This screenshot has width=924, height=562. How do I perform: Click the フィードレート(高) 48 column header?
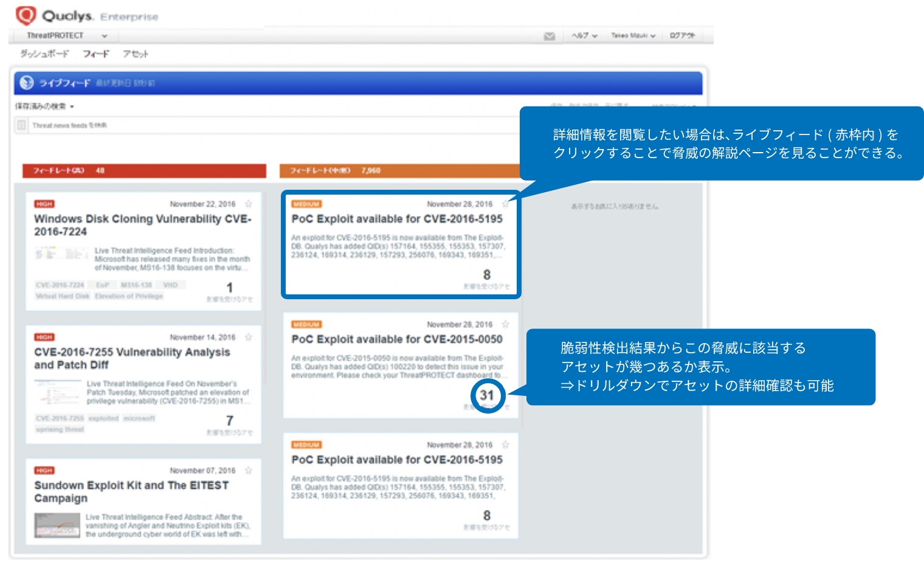[x=144, y=171]
